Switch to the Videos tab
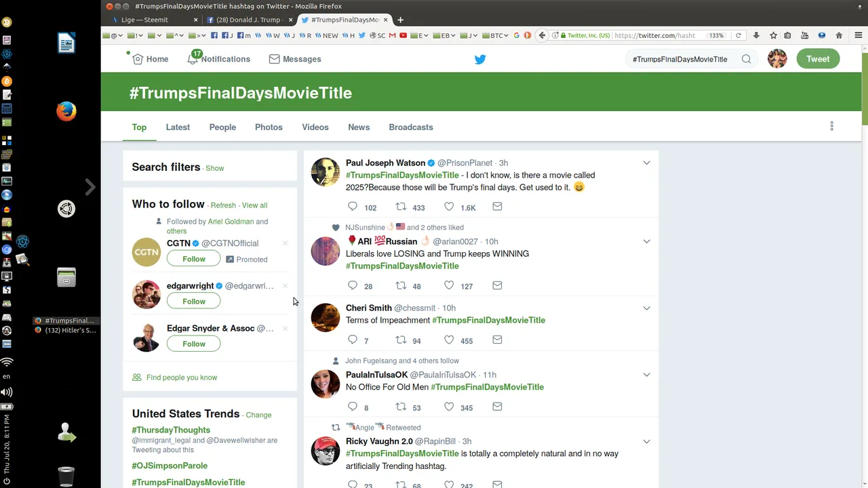Viewport: 868px width, 488px height. click(315, 127)
